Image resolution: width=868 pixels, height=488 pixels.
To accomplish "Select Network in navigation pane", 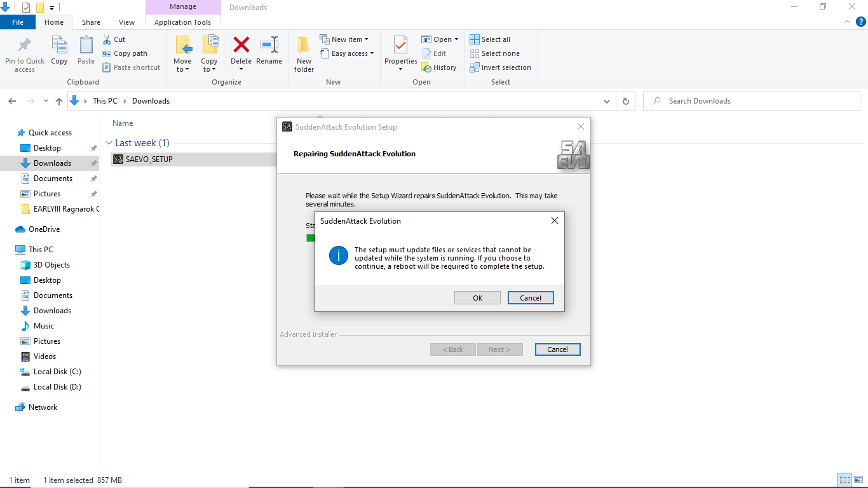I will coord(43,407).
